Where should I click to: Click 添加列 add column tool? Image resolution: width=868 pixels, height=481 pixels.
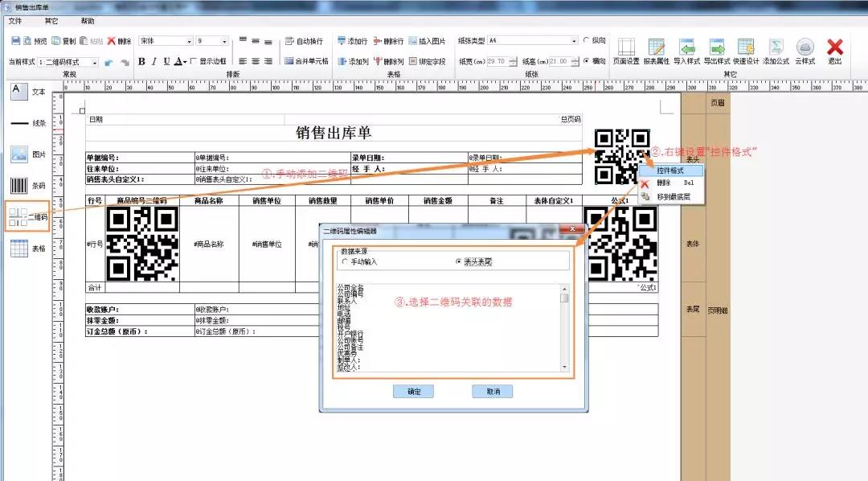pyautogui.click(x=353, y=61)
